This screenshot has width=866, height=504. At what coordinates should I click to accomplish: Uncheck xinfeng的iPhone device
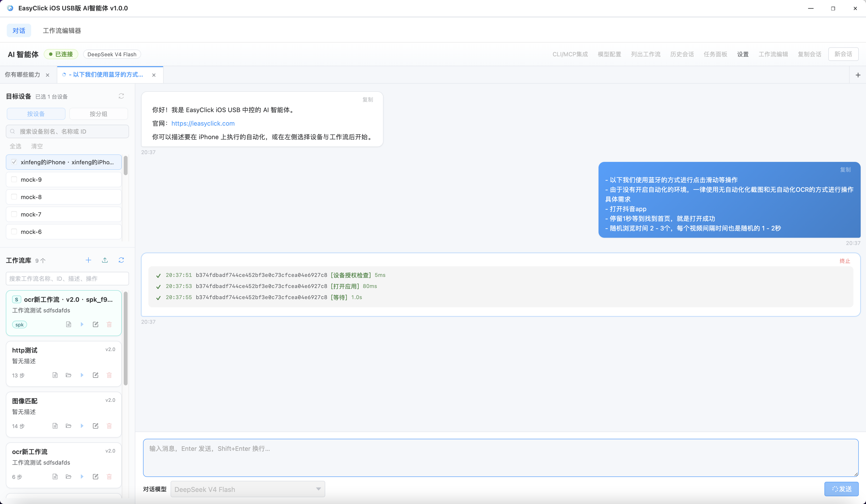[x=14, y=162]
